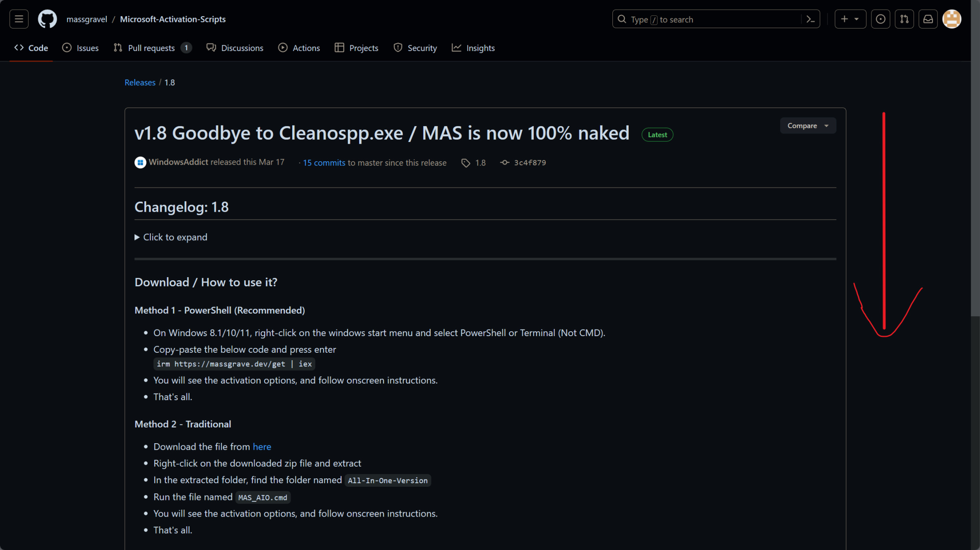Click the Latest release badge
The height and width of the screenshot is (550, 980).
[657, 134]
